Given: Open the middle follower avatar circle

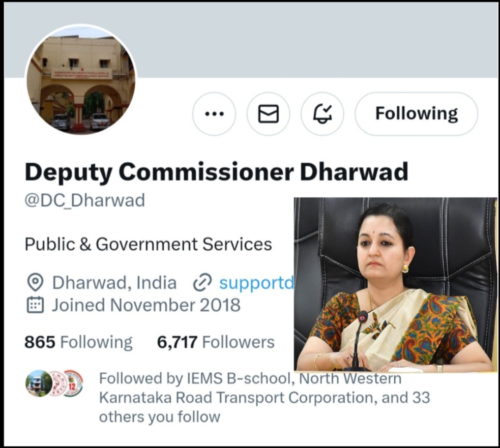Looking at the screenshot, I should pos(57,383).
